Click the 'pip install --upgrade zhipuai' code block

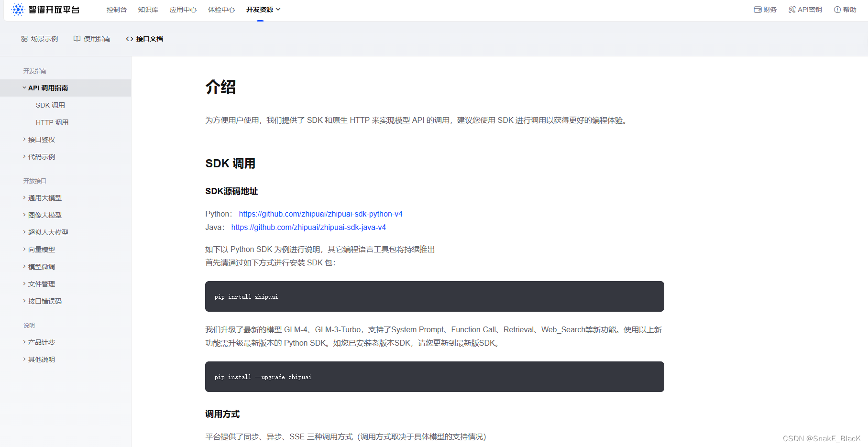[x=435, y=377]
